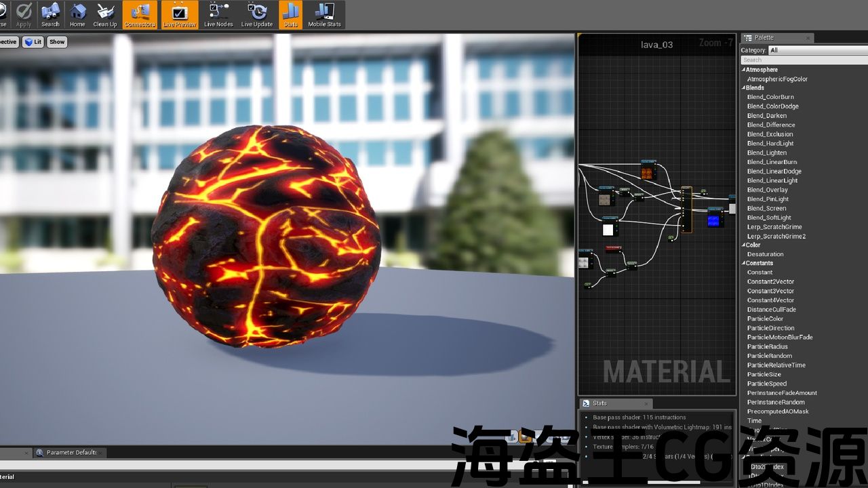Open Mobile Stats from the toolbar
Screen dimensions: 868x488
(324, 15)
